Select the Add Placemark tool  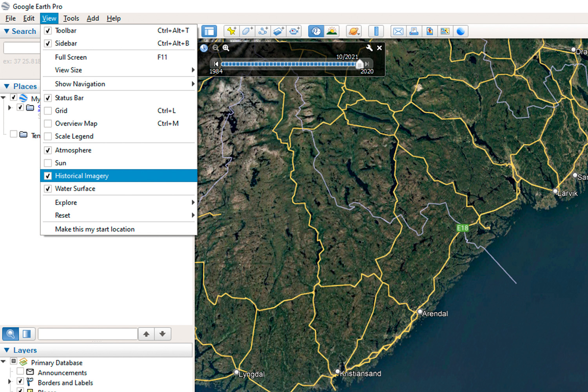click(x=231, y=31)
